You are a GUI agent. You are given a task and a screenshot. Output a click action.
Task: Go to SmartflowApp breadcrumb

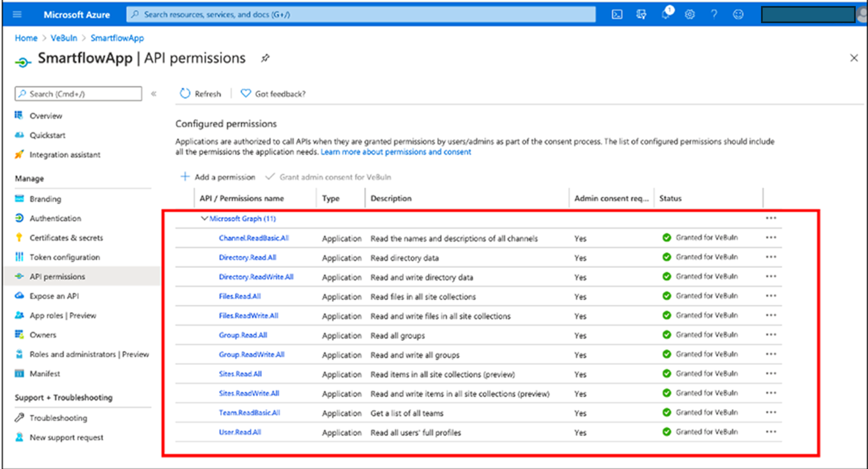click(x=117, y=38)
